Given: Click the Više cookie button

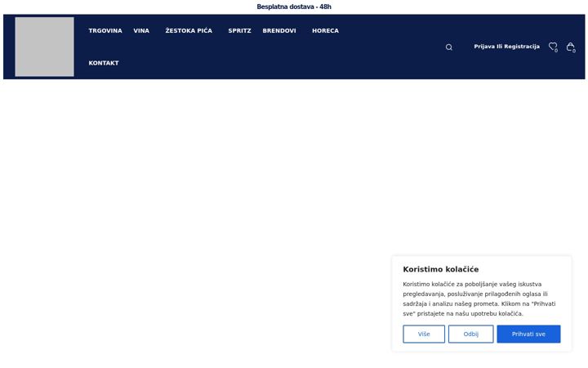Looking at the screenshot, I should click(424, 334).
